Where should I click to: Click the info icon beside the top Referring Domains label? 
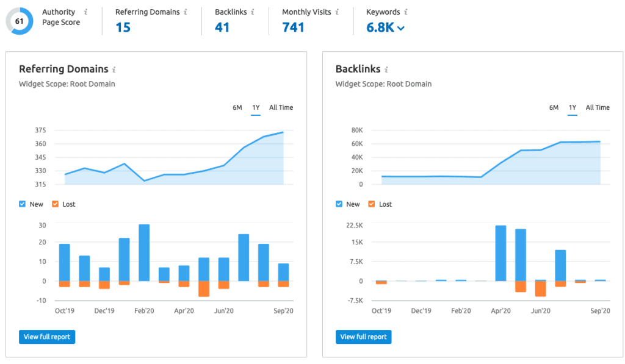pos(186,12)
